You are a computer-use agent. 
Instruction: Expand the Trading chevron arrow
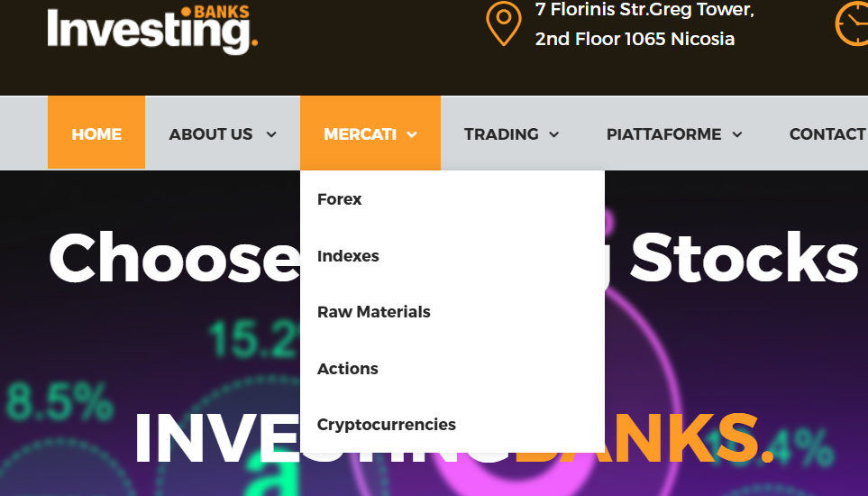point(554,134)
